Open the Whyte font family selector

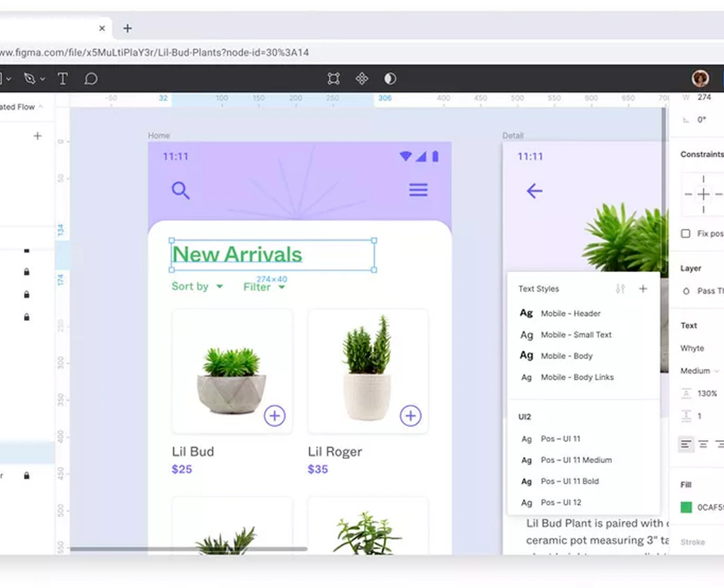point(692,348)
